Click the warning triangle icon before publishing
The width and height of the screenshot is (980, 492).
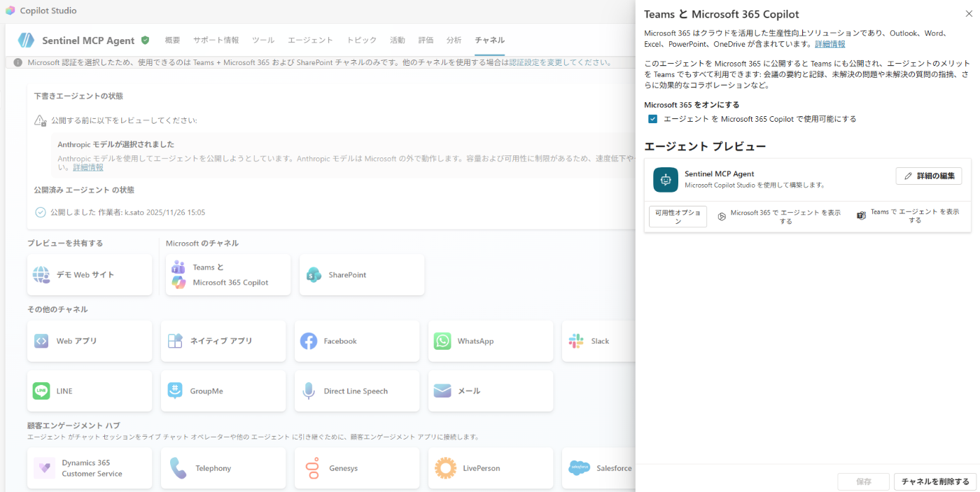coord(41,120)
